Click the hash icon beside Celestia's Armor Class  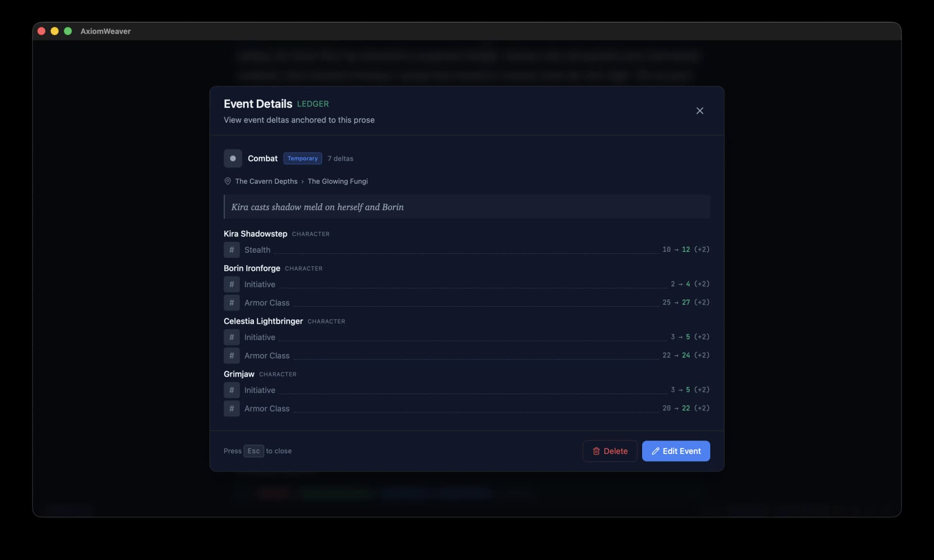[231, 355]
